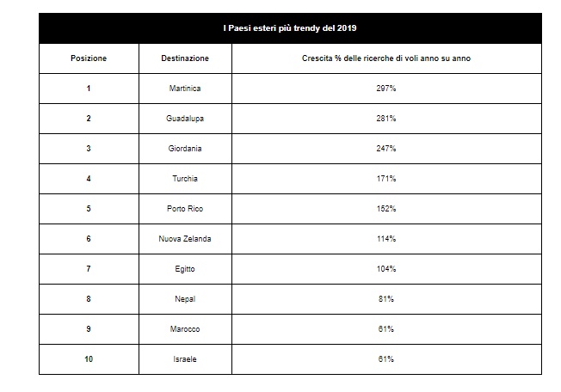Select position number 10 cell
The width and height of the screenshot is (561, 392).
tap(89, 358)
